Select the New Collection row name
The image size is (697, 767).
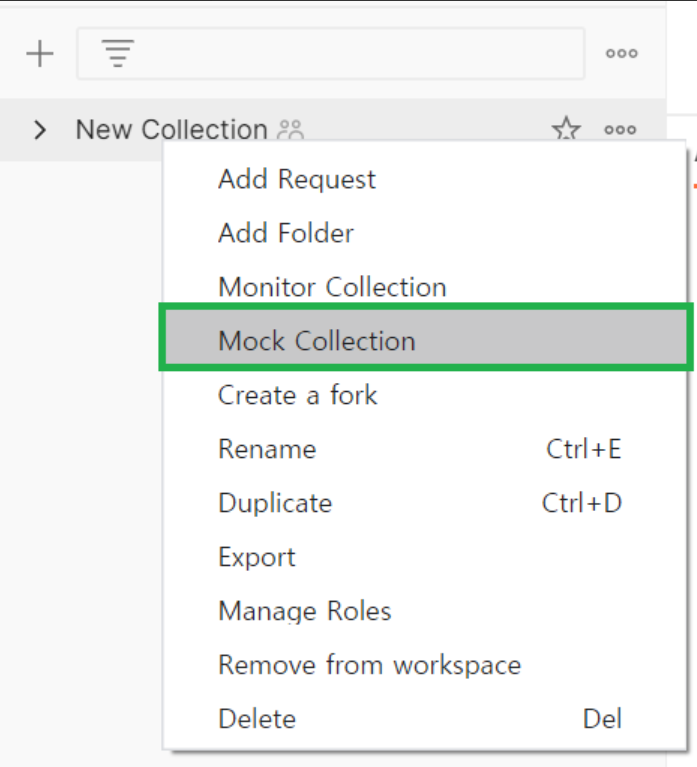pos(172,130)
